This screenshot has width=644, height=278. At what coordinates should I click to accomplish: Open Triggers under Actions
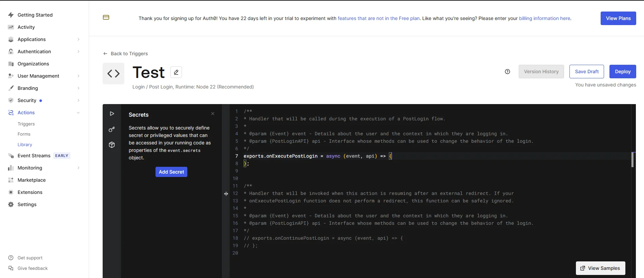26,124
